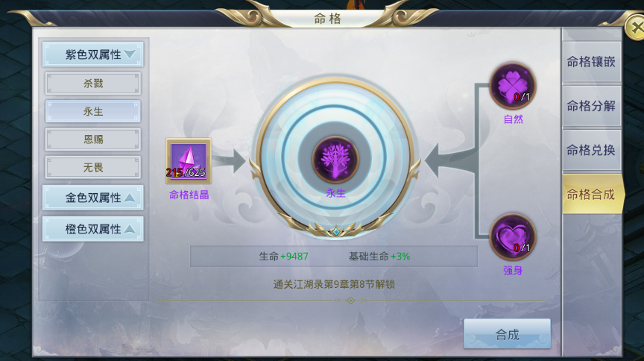644x361 pixels.
Task: Switch to the 命格镶嵌 tab
Action: pos(591,62)
